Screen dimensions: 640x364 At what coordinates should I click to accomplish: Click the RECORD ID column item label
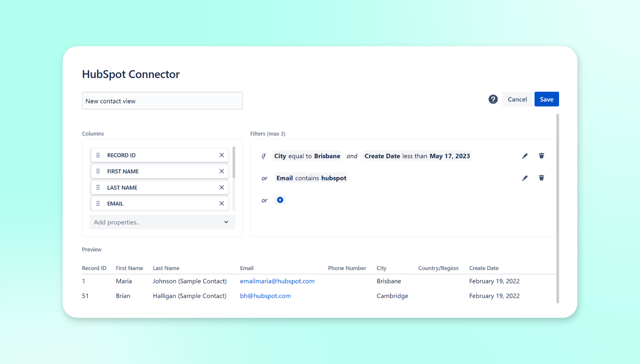(x=121, y=155)
